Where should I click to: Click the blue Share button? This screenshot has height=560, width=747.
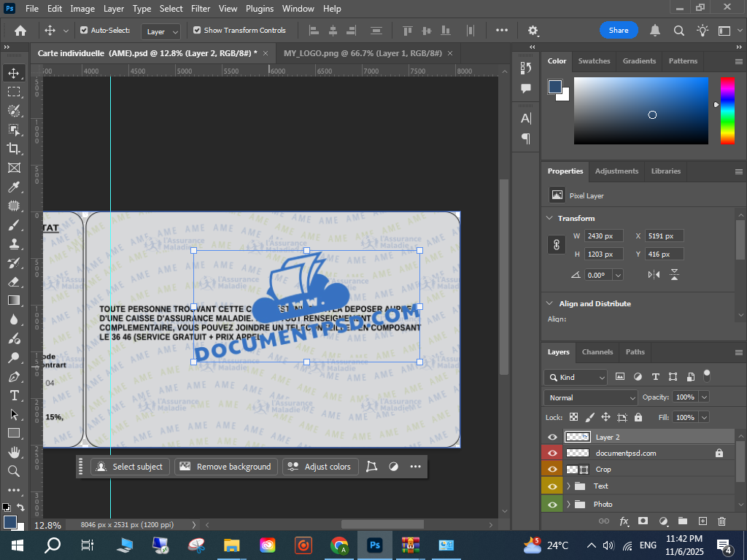(619, 31)
